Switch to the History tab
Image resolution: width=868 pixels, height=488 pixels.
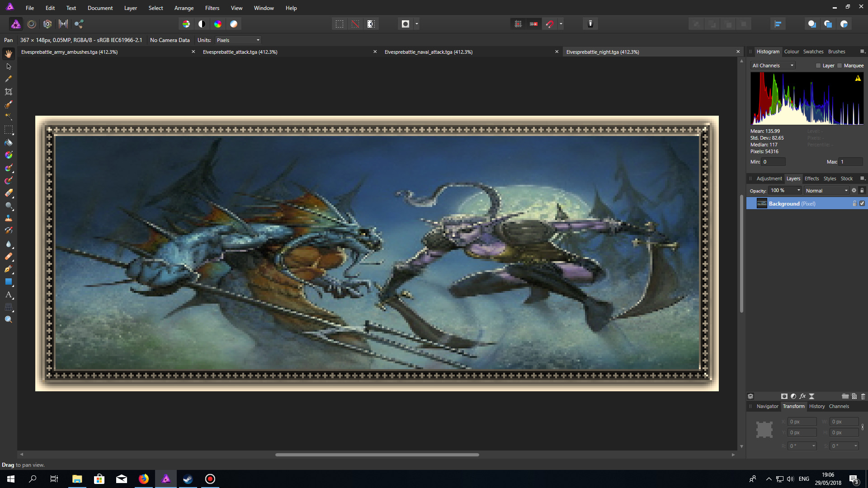pos(817,406)
